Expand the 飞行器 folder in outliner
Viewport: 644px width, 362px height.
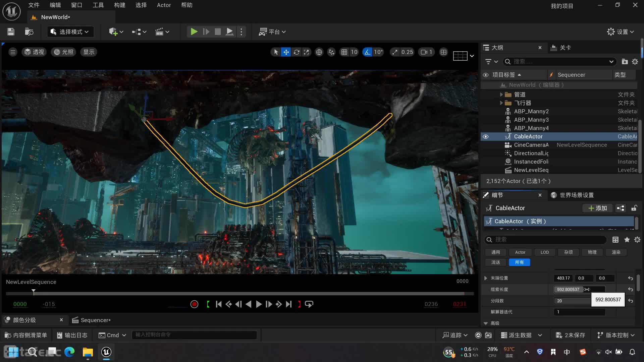click(x=501, y=103)
